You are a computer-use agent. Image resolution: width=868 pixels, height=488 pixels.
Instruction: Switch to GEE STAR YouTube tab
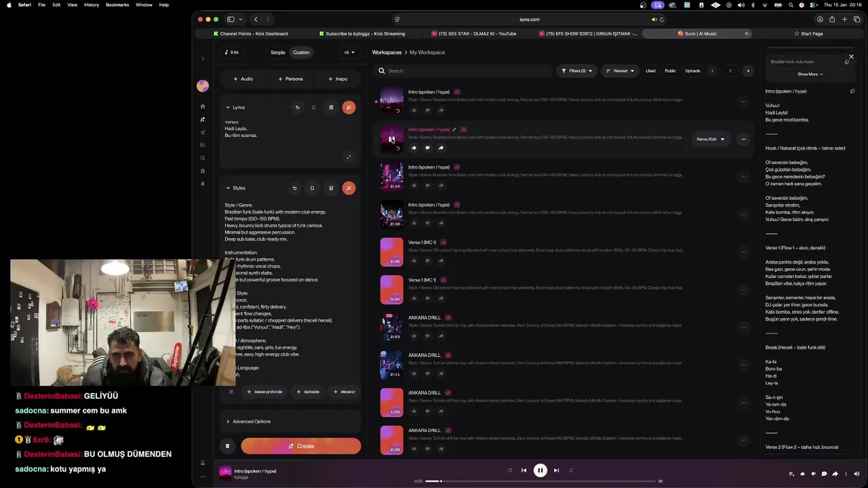pyautogui.click(x=475, y=33)
